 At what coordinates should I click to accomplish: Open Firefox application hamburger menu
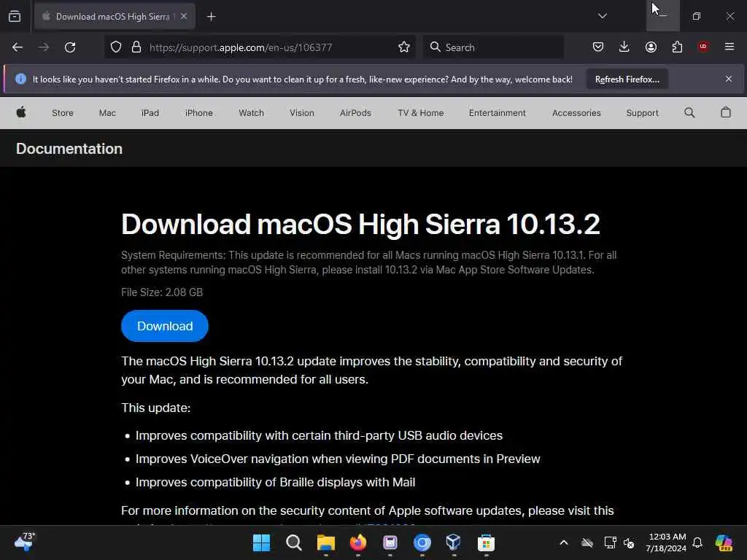[729, 47]
